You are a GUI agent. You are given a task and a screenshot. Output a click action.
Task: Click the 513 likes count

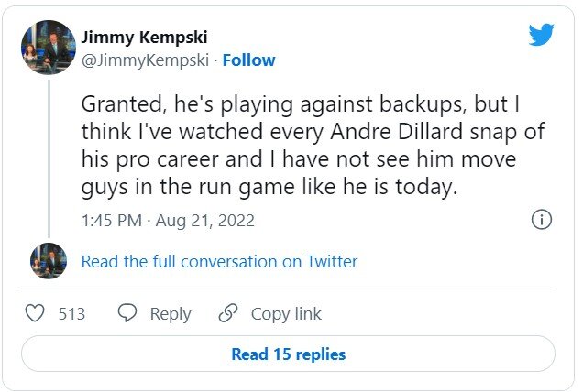(x=71, y=314)
